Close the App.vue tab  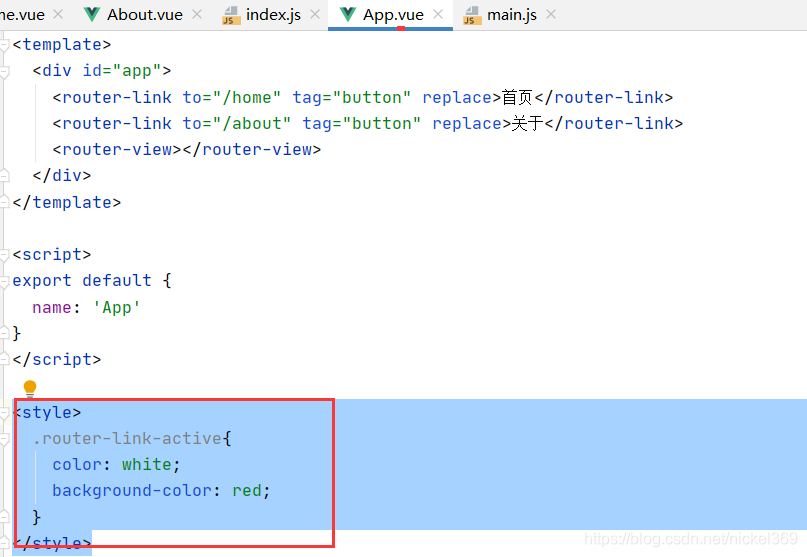pyautogui.click(x=438, y=14)
